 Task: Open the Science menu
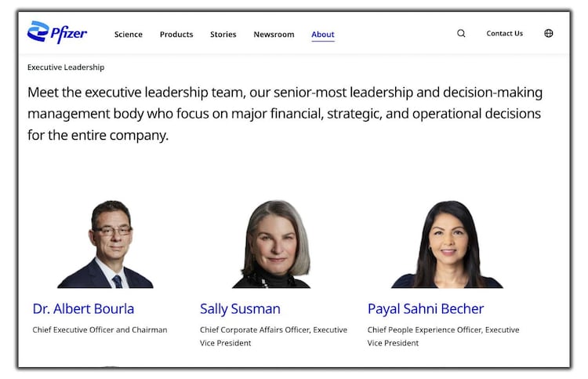coord(129,35)
